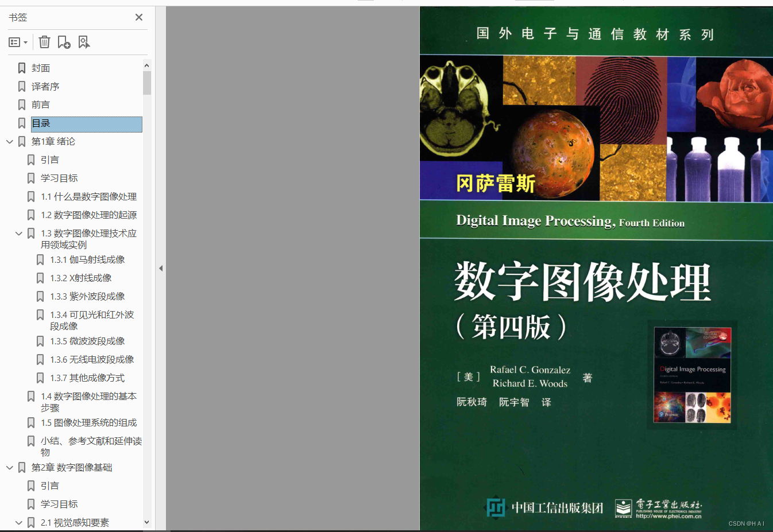The height and width of the screenshot is (532, 773).
Task: Open the 第2章 数字图像基础 bookmark
Action: [x=72, y=468]
